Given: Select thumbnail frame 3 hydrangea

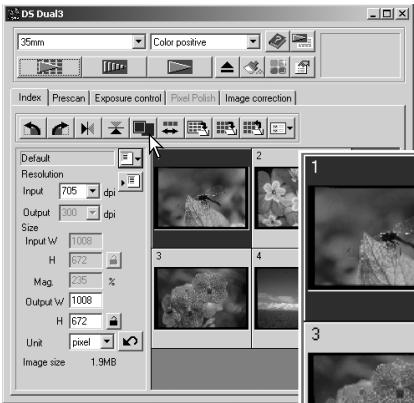Looking at the screenshot, I should click(x=201, y=298).
